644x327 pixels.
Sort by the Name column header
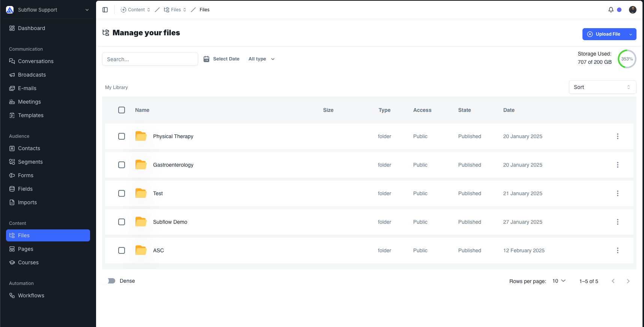(x=142, y=110)
